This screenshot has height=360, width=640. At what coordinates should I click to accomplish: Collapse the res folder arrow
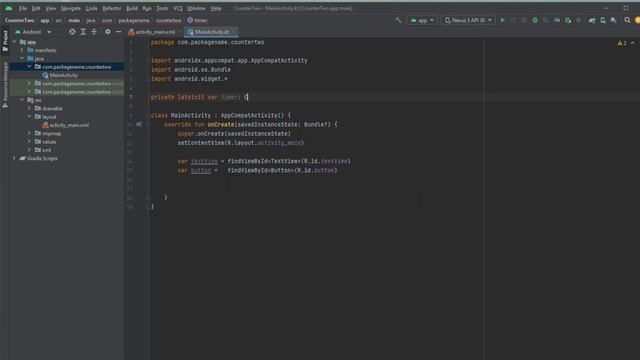(x=22, y=100)
